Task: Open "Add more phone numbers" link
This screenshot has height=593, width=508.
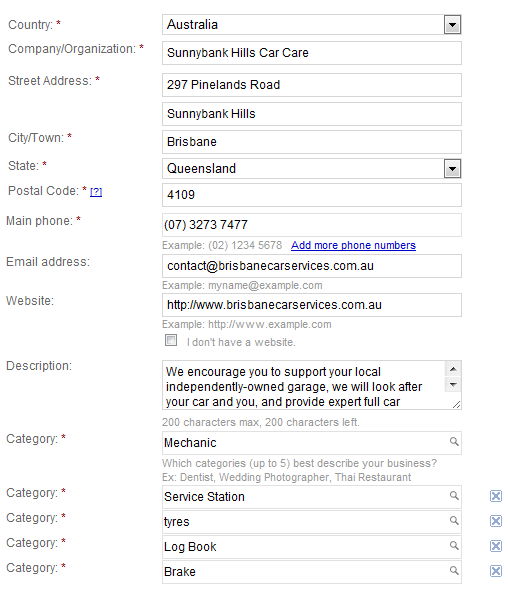Action: click(x=353, y=245)
